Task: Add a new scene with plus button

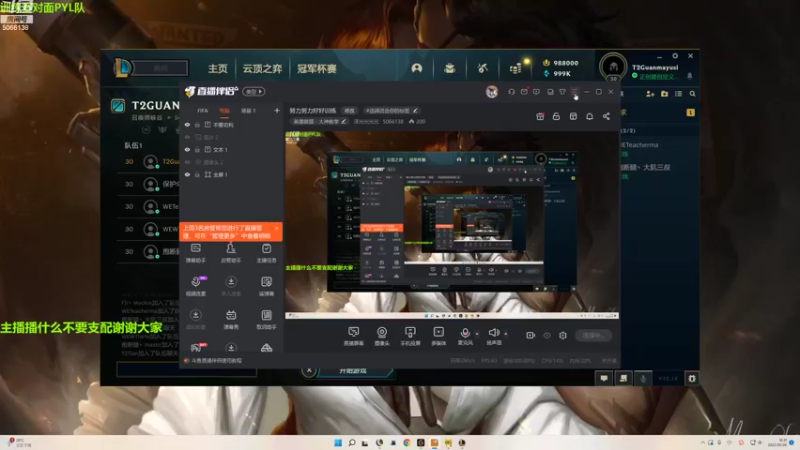Action: (277, 110)
